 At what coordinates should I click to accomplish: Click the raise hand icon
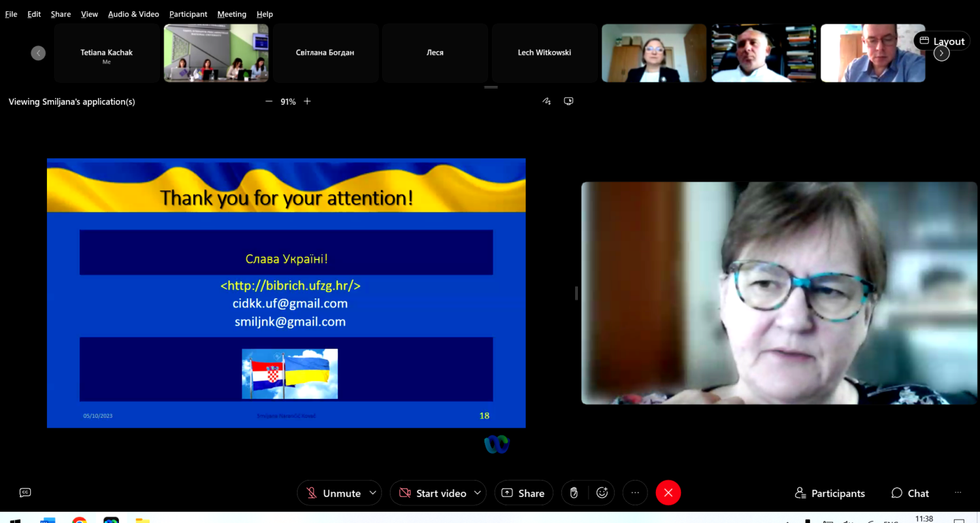(x=574, y=493)
